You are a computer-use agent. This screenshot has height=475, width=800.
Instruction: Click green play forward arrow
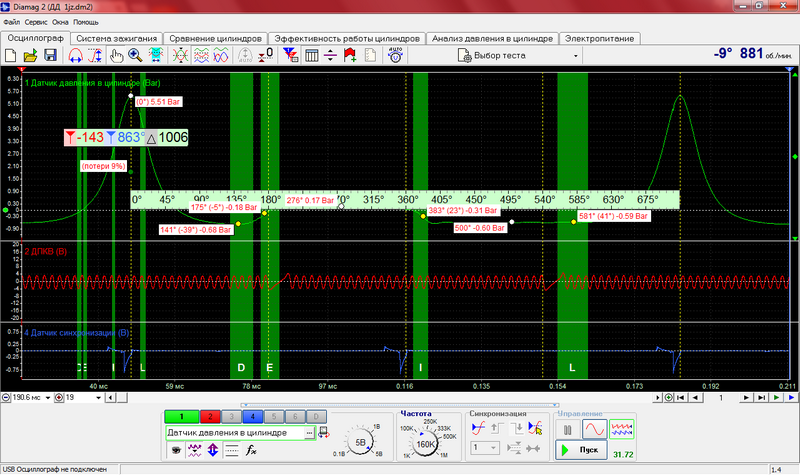point(777,397)
